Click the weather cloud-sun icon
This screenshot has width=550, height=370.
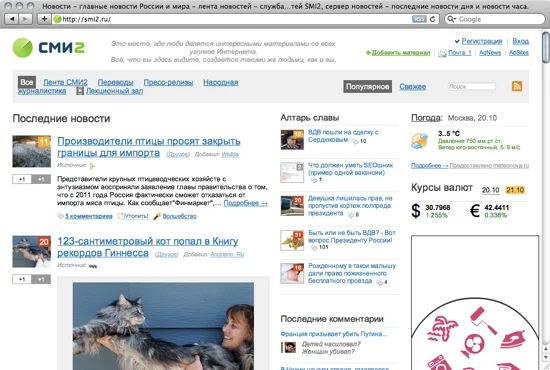419,141
